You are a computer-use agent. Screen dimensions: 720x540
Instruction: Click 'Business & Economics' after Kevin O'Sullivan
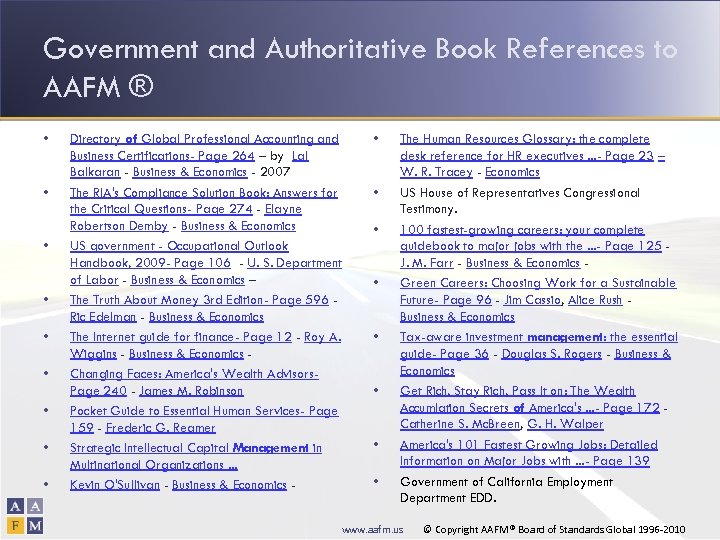point(229,485)
